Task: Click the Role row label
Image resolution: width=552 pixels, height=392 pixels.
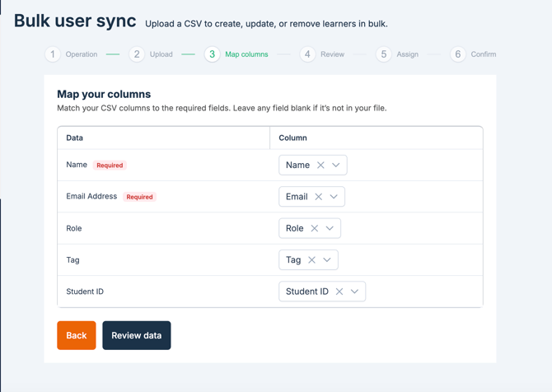Action: (x=74, y=228)
